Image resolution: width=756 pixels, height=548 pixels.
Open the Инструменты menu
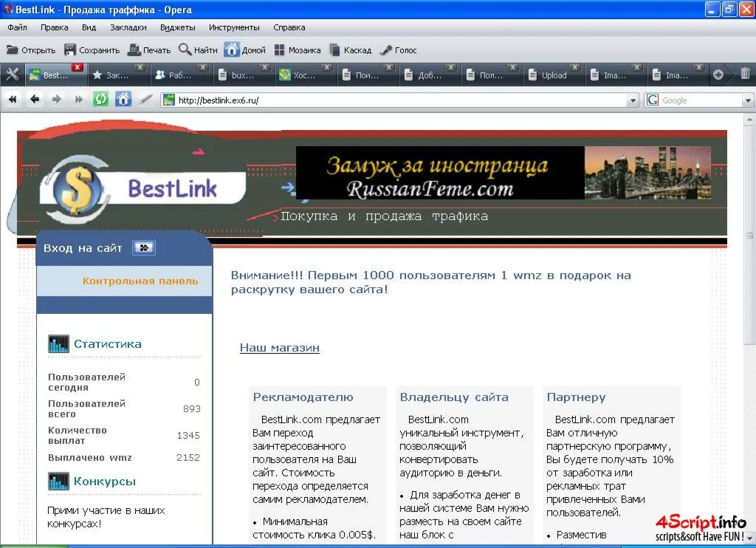click(x=234, y=27)
